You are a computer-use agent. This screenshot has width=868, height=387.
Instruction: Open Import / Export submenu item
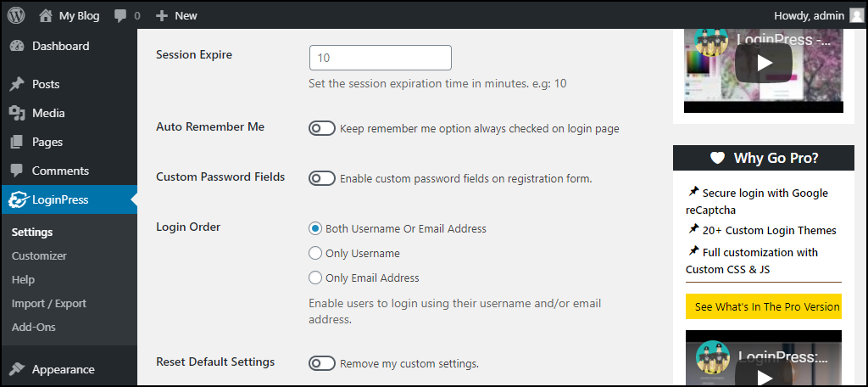[x=49, y=303]
